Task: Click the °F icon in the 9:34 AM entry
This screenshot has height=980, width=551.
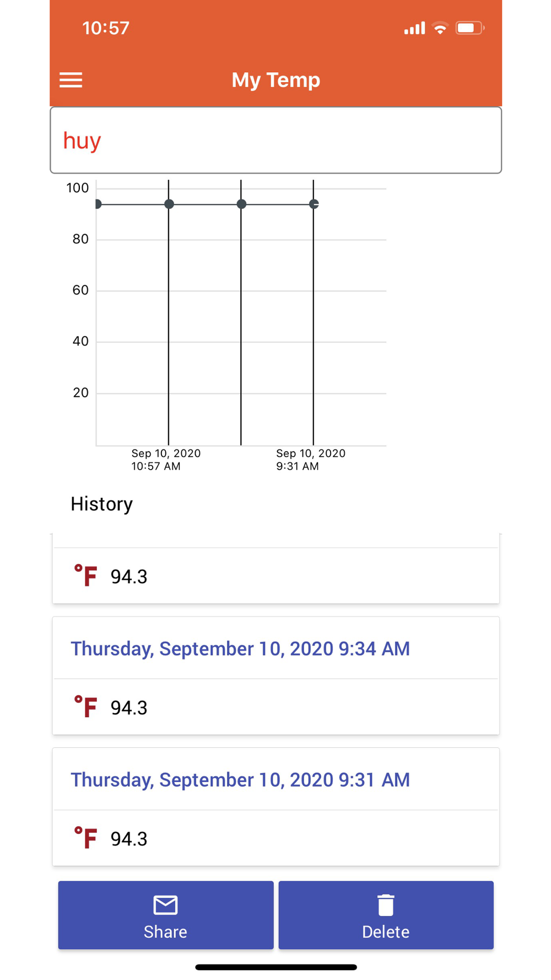Action: (x=86, y=707)
